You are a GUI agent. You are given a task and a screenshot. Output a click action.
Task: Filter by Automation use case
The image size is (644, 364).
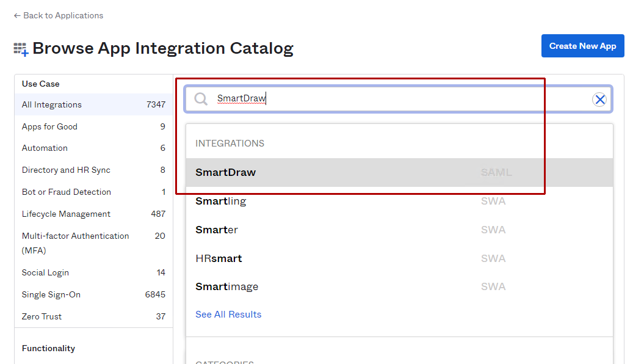click(45, 148)
